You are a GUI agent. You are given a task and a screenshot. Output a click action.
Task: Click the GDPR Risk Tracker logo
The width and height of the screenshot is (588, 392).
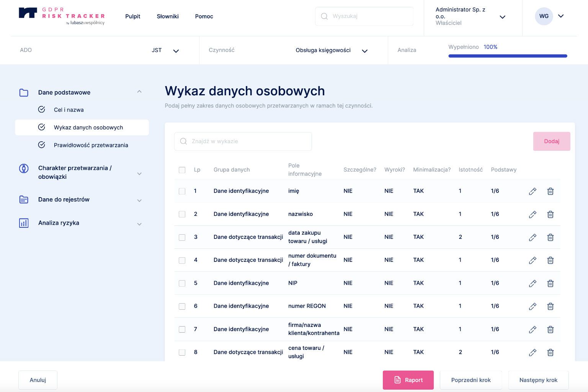click(62, 16)
